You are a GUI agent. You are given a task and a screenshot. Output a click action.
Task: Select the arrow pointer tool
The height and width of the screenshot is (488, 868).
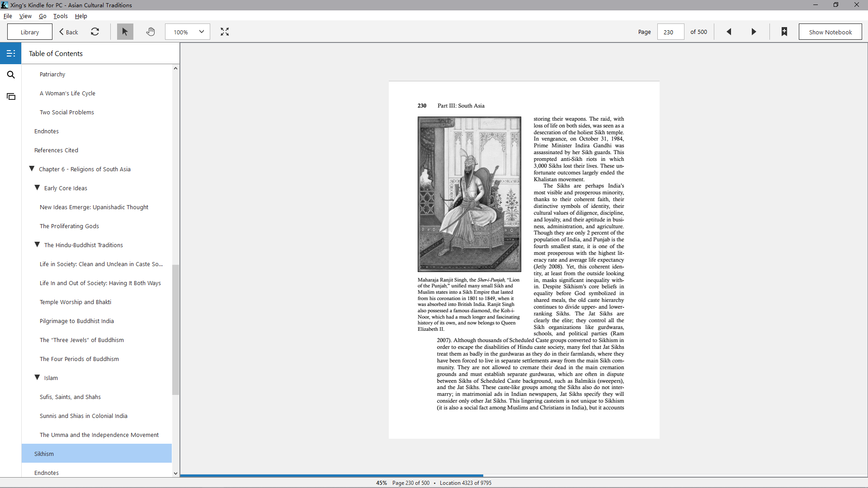point(125,32)
